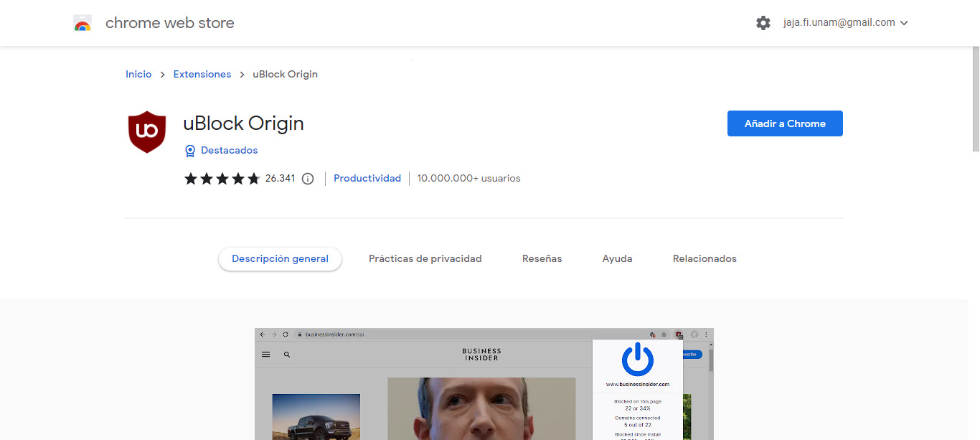The width and height of the screenshot is (980, 440).
Task: Open the Productividad category link
Action: (x=367, y=179)
